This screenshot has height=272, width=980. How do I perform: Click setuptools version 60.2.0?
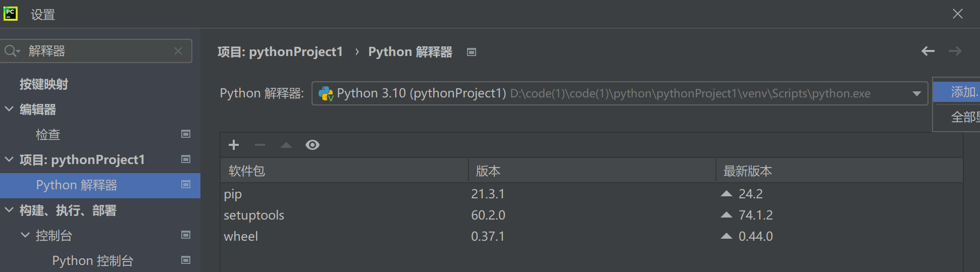[x=488, y=215]
